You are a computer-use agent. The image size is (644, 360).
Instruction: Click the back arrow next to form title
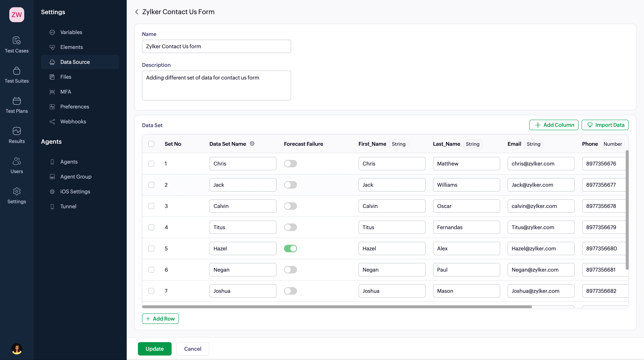(x=137, y=12)
